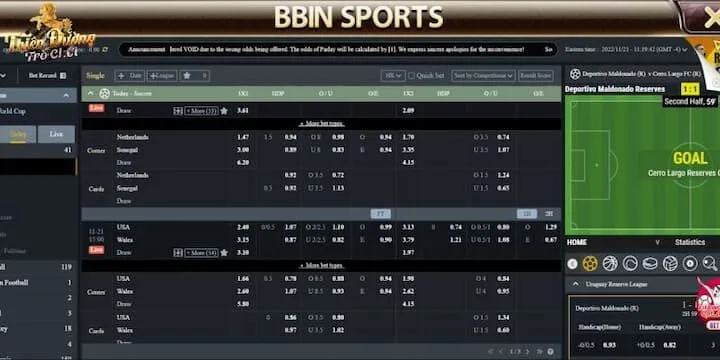The width and height of the screenshot is (720, 360).
Task: Click the 1:1 live score badge
Action: 690,89
